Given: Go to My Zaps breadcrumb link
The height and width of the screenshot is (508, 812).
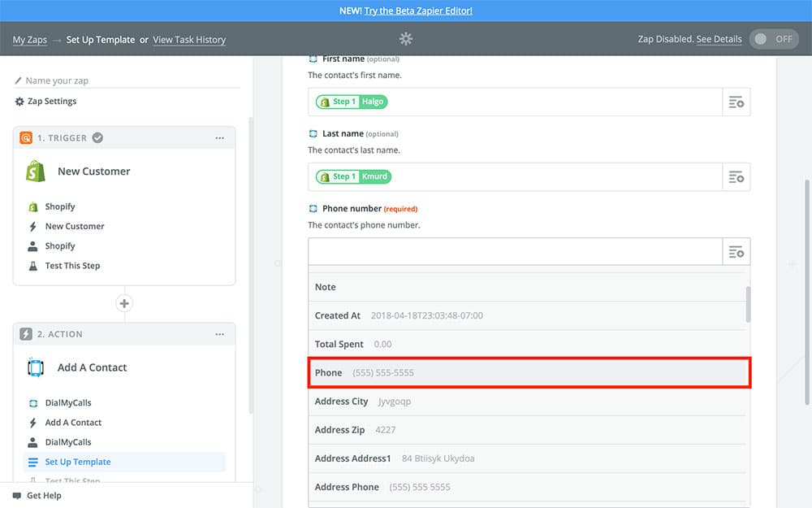Looking at the screenshot, I should pyautogui.click(x=29, y=40).
